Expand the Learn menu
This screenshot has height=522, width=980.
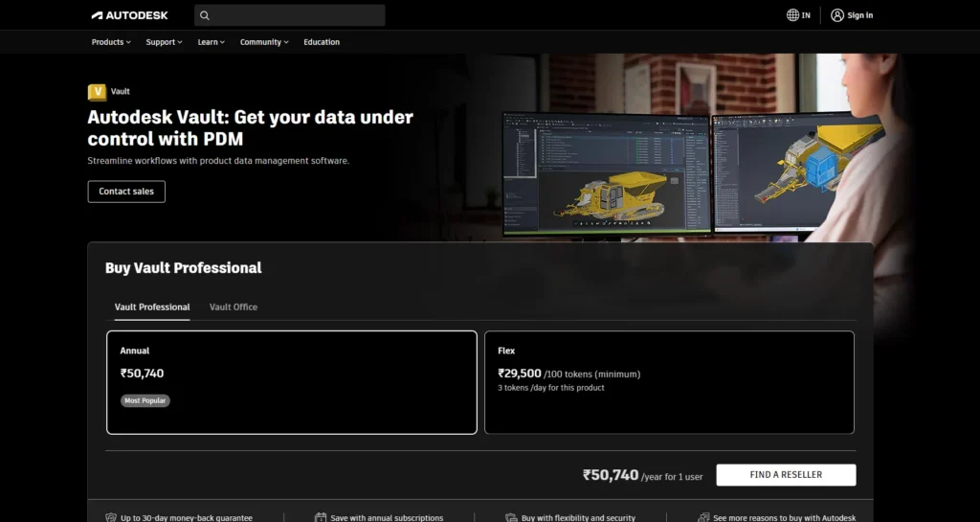[212, 42]
